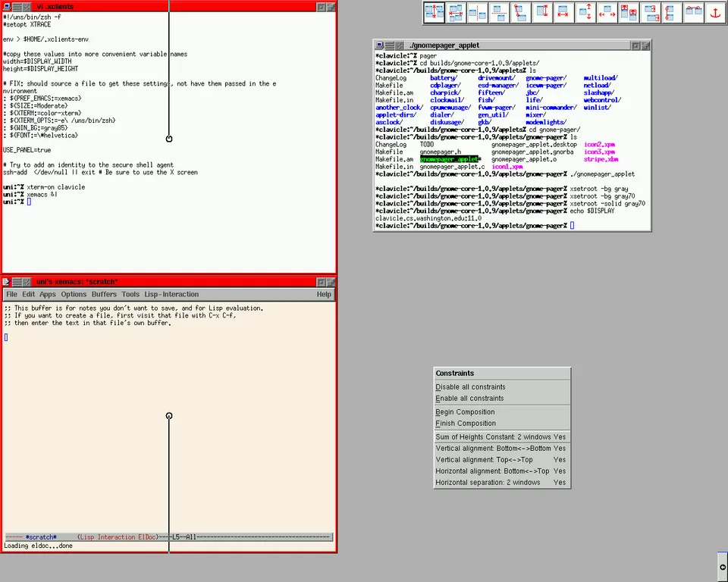Viewport: 728px width, 582px height.
Task: Click USE_PANEL=true line in vi window
Action: click(27, 150)
